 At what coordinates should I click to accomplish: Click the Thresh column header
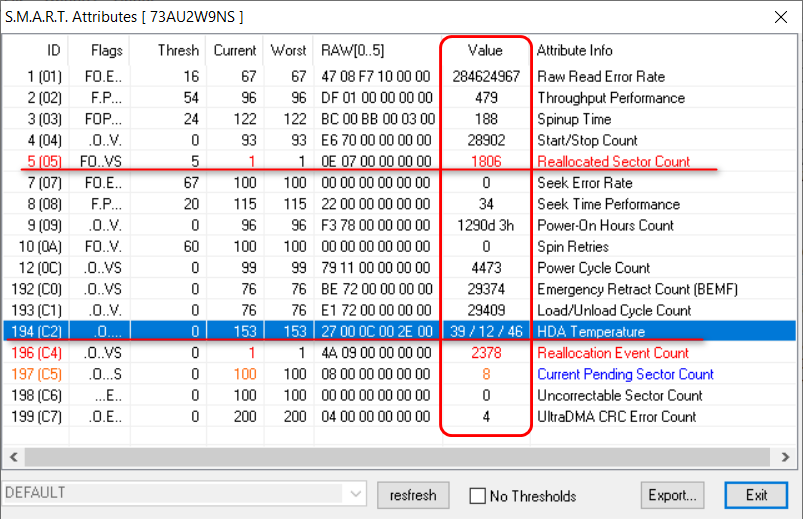coord(179,50)
